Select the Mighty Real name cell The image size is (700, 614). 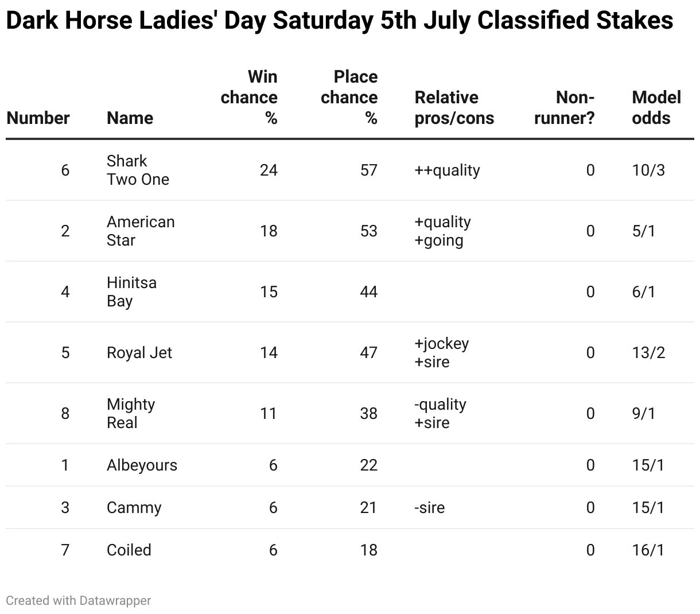pyautogui.click(x=131, y=413)
